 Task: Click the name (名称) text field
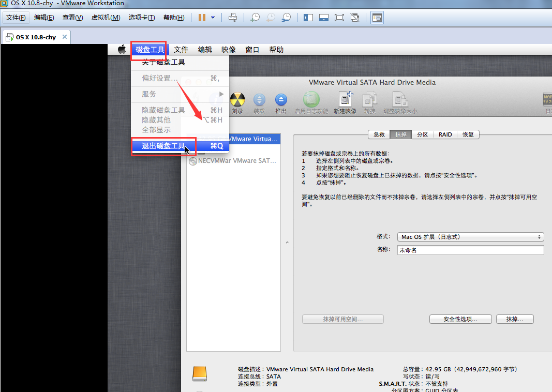[x=470, y=250]
